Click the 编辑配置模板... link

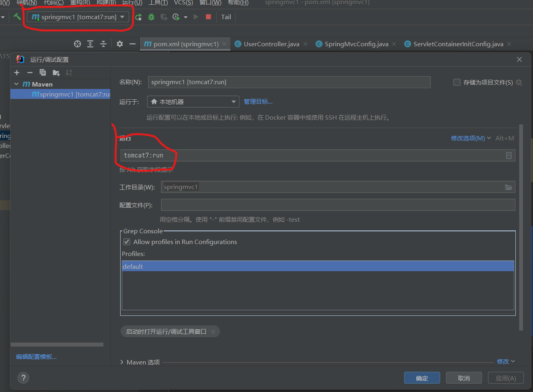pos(36,357)
